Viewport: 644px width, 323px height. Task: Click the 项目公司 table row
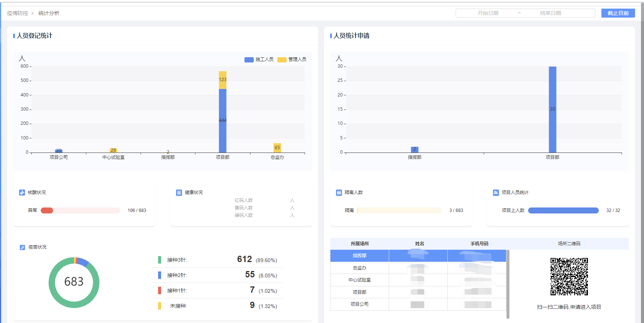(360, 304)
